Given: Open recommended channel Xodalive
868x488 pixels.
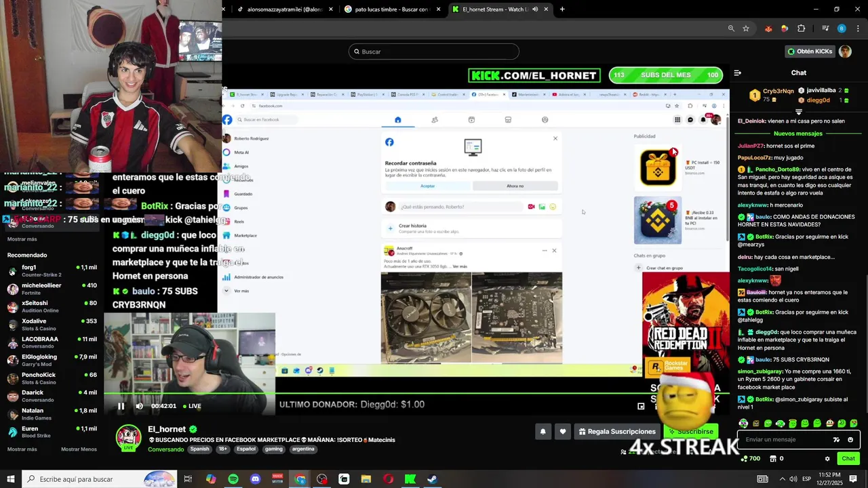Looking at the screenshot, I should click(x=52, y=325).
